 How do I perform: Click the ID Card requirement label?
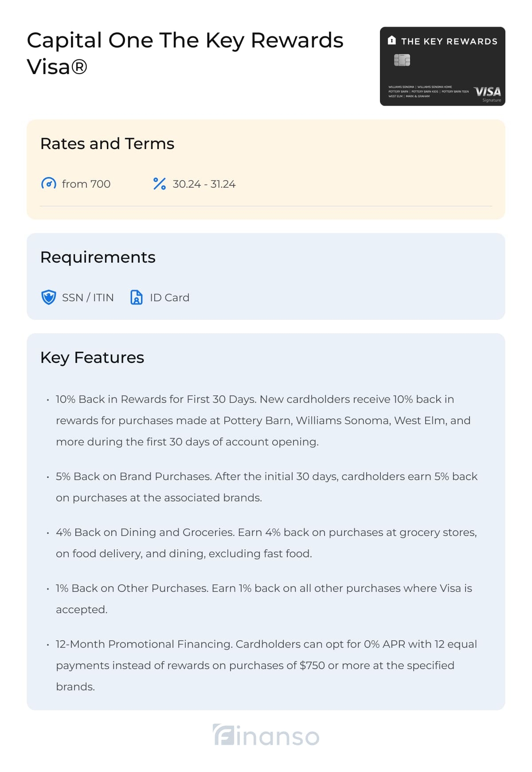click(x=169, y=298)
